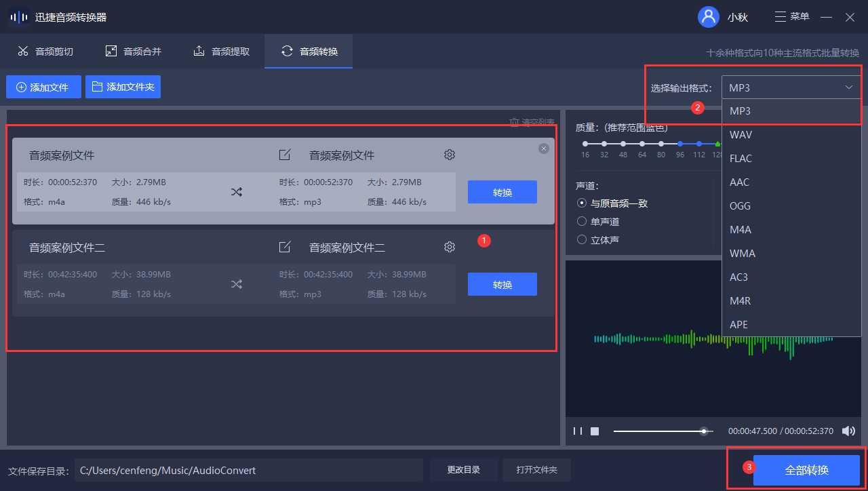Viewport: 868px width, 491px height.
Task: Choose MP3 from the format list
Action: point(791,111)
